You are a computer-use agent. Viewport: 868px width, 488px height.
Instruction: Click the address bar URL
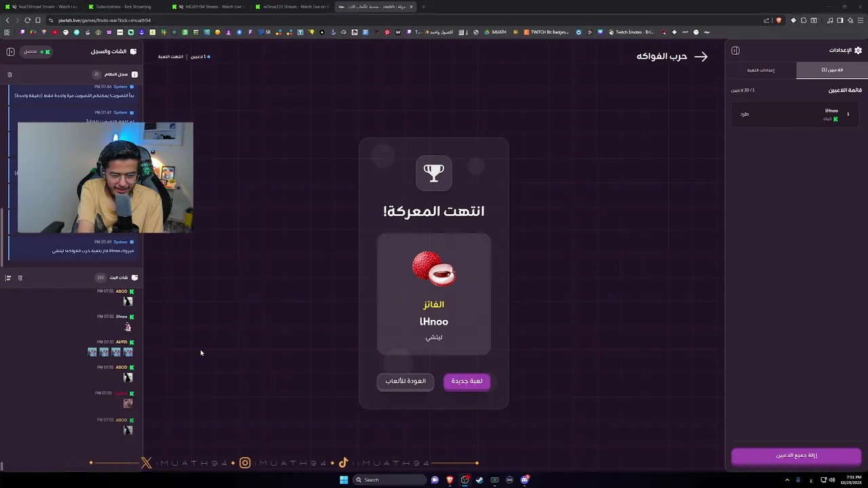pyautogui.click(x=104, y=20)
